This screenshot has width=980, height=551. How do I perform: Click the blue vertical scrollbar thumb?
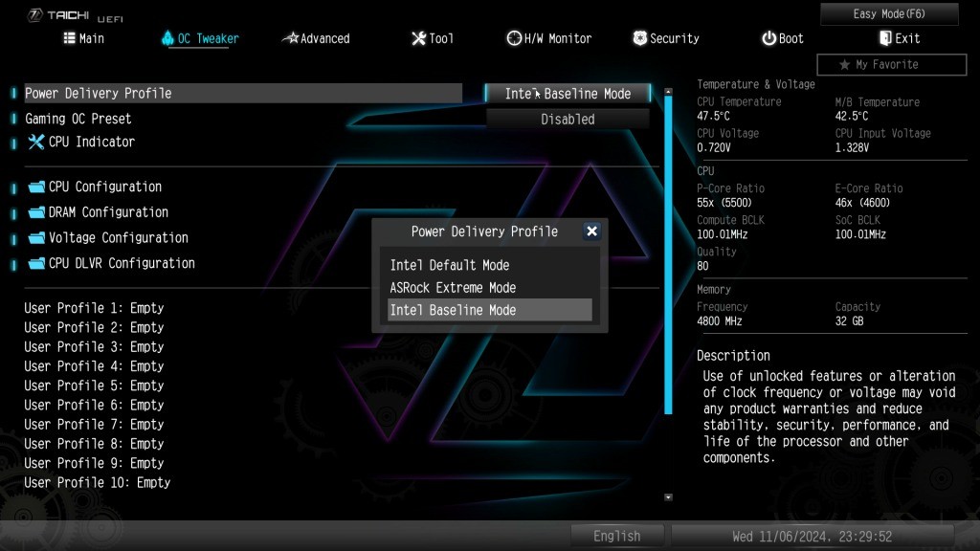pos(668,254)
